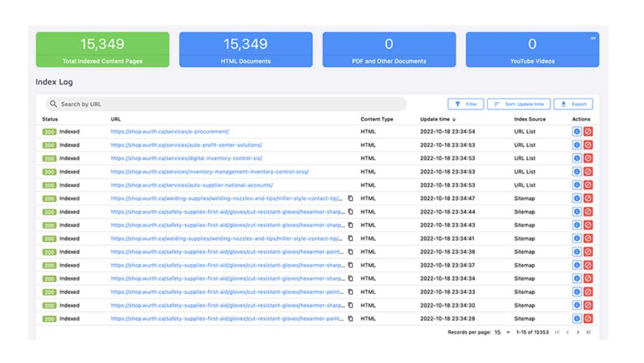This screenshot has height=363, width=644.
Task: Open the inventory-management-inventory-control-orsy URL link
Action: [x=210, y=172]
